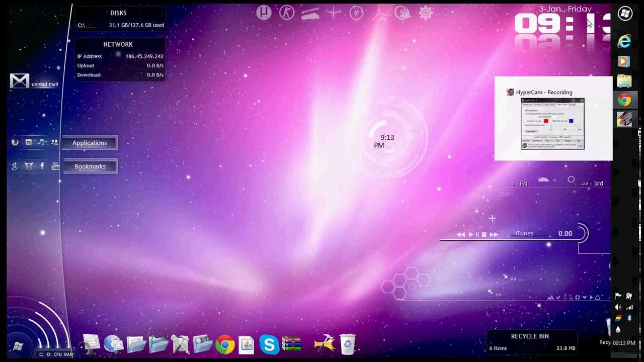The height and width of the screenshot is (362, 644).
Task: Open the Google bookmark icon
Action: [x=15, y=166]
